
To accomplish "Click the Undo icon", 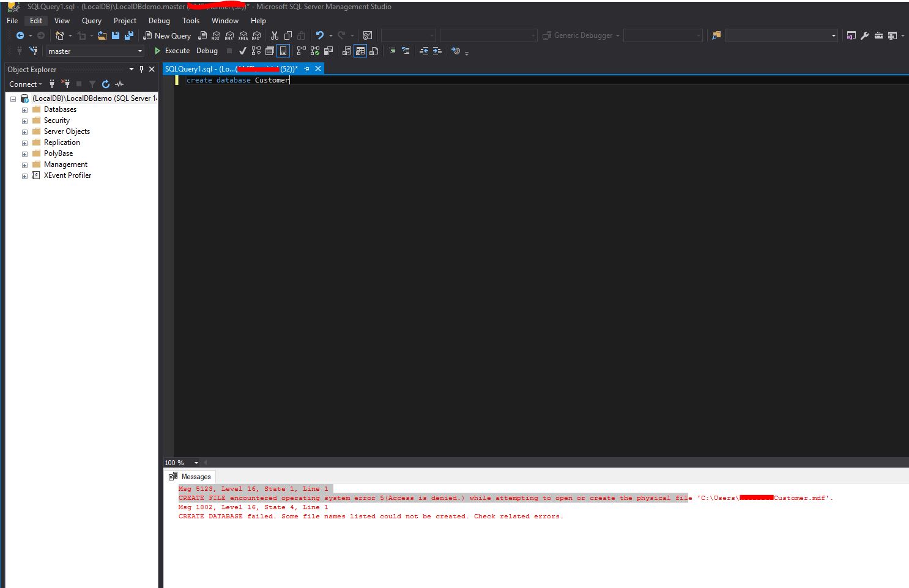I will click(x=321, y=35).
